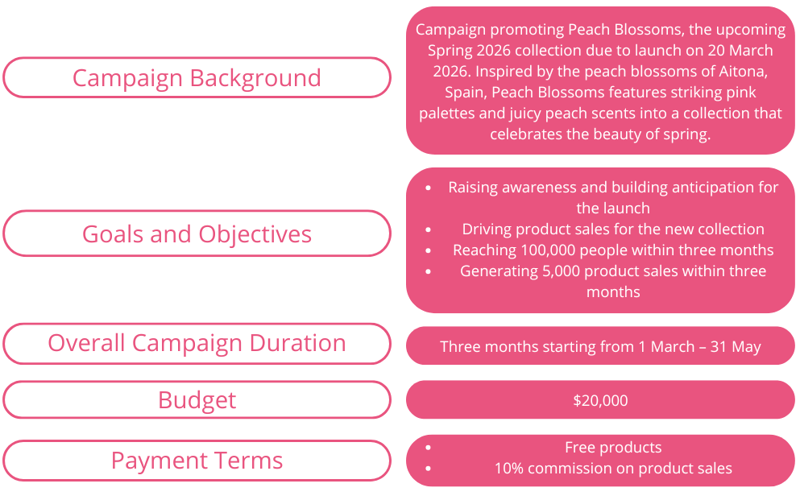800x496 pixels.
Task: Select '10% commission on product sales' line
Action: [613, 468]
